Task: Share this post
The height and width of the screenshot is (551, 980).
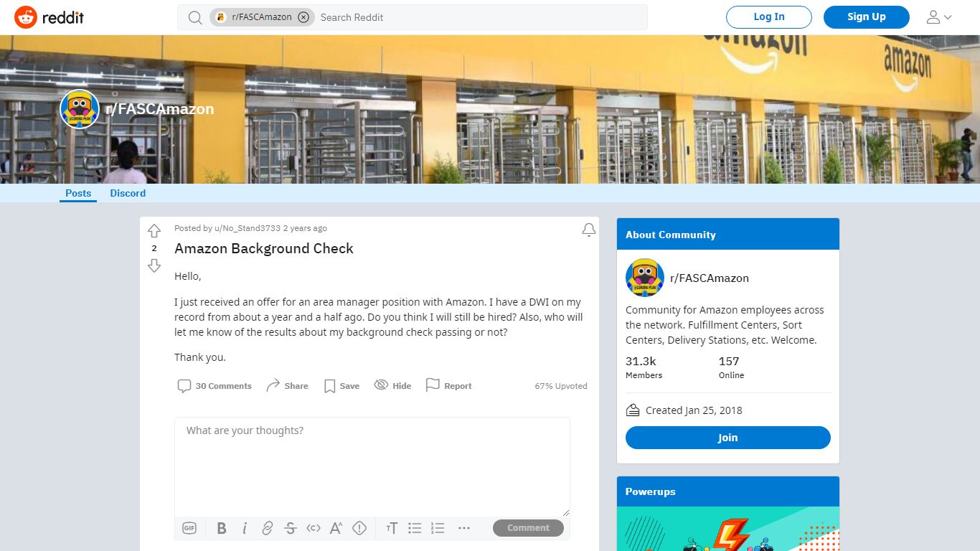Action: (x=287, y=386)
